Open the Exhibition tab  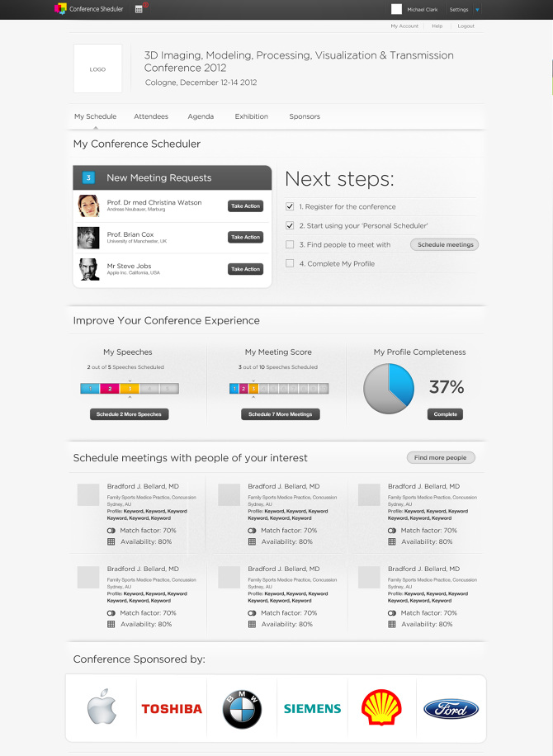coord(251,116)
